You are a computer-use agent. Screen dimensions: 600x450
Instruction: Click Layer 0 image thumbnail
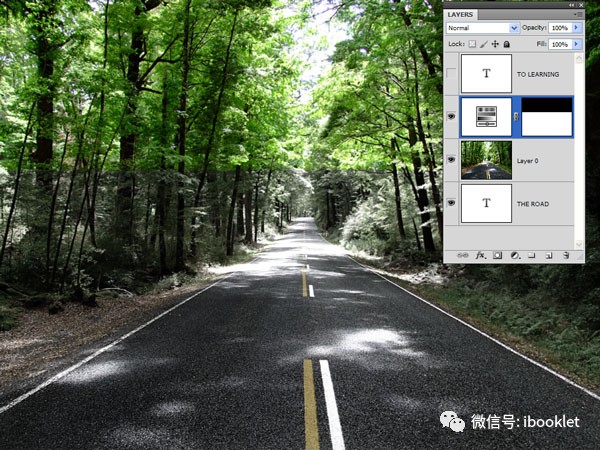coord(486,160)
